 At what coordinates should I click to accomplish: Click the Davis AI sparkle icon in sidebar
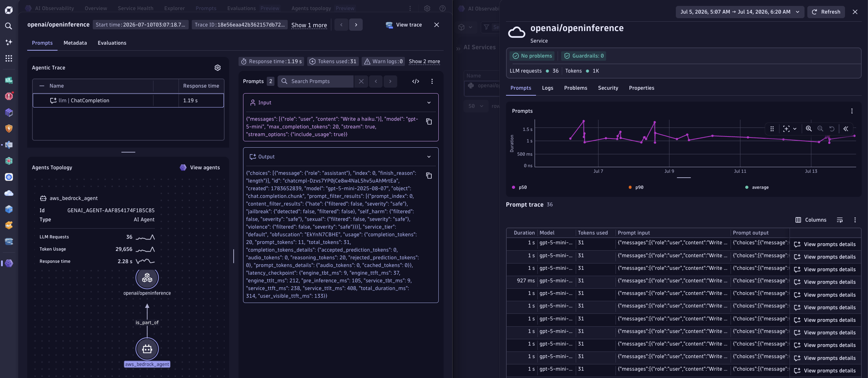(9, 42)
